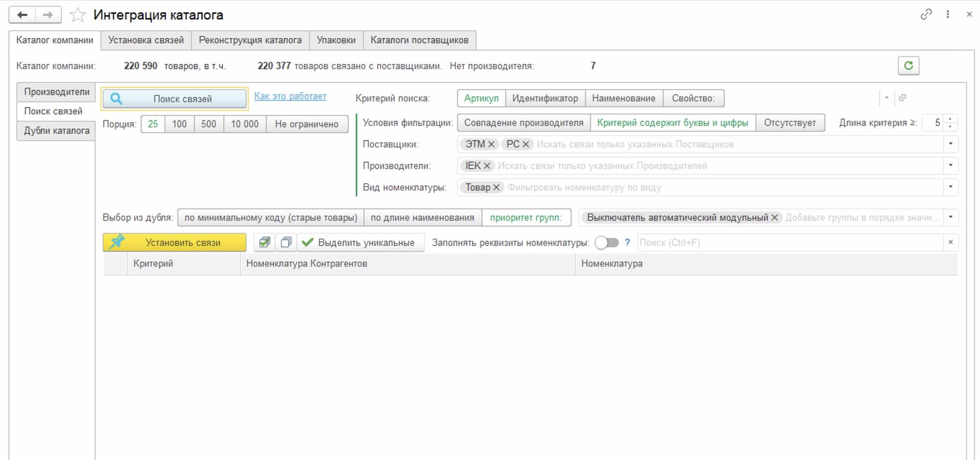Toggle Совпадение производителя filter
This screenshot has width=980, height=460.
tap(524, 123)
